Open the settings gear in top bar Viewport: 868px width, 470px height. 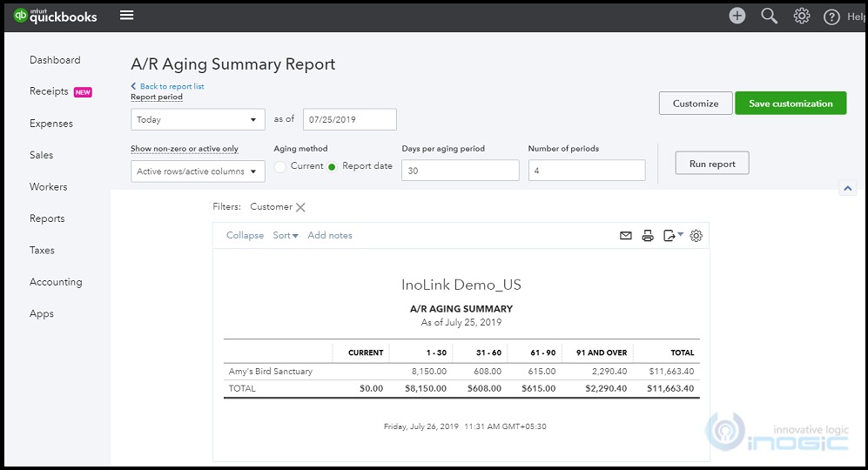802,16
